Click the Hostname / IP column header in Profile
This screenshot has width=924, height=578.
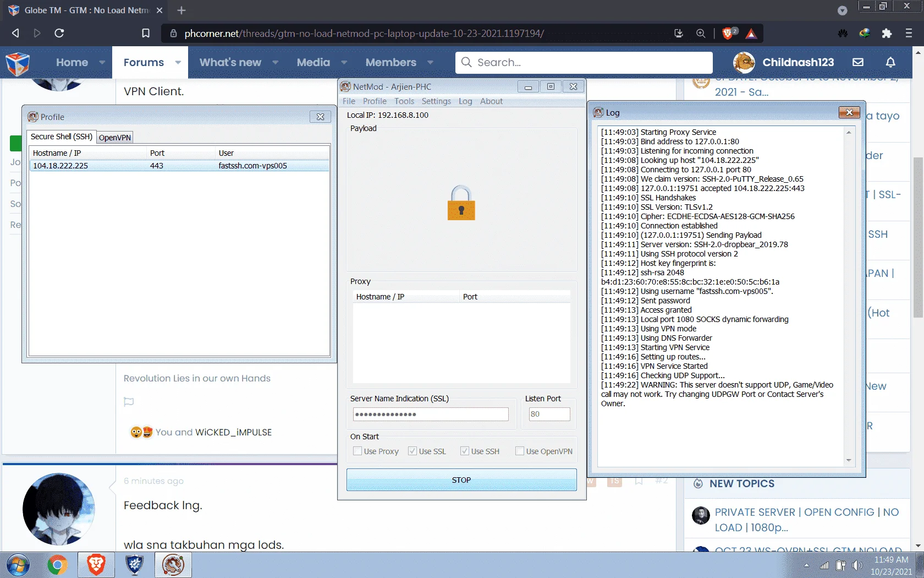pyautogui.click(x=88, y=153)
